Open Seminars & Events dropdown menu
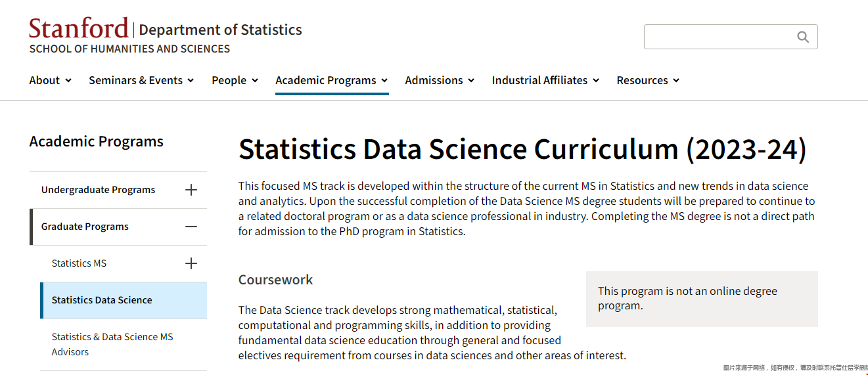The image size is (868, 375). point(141,80)
